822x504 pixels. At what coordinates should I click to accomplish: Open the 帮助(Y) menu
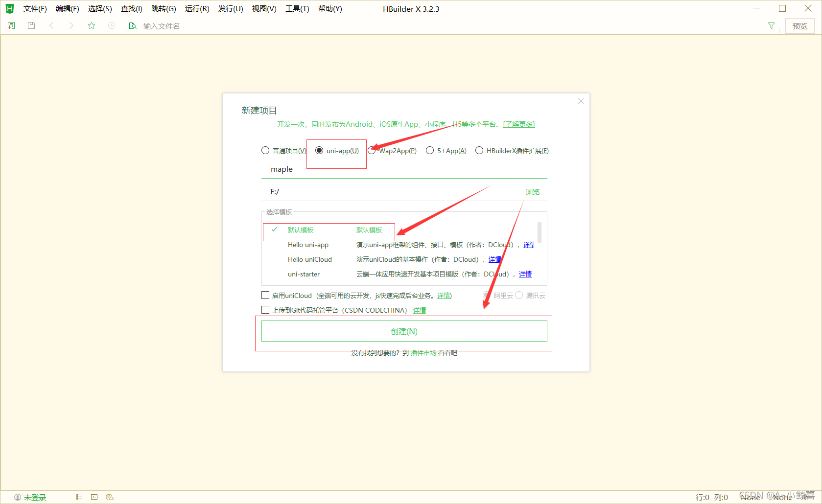point(330,9)
